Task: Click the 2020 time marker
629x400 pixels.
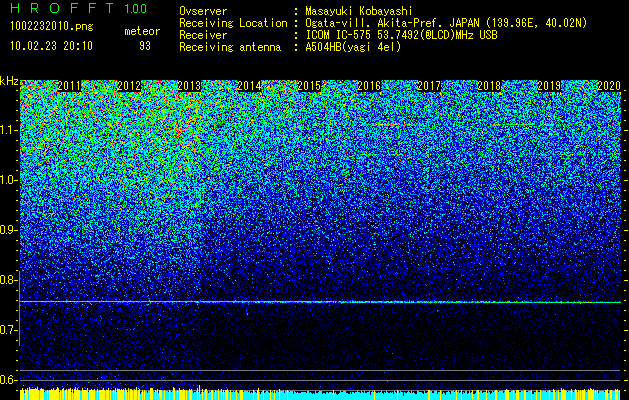Action: tap(609, 86)
